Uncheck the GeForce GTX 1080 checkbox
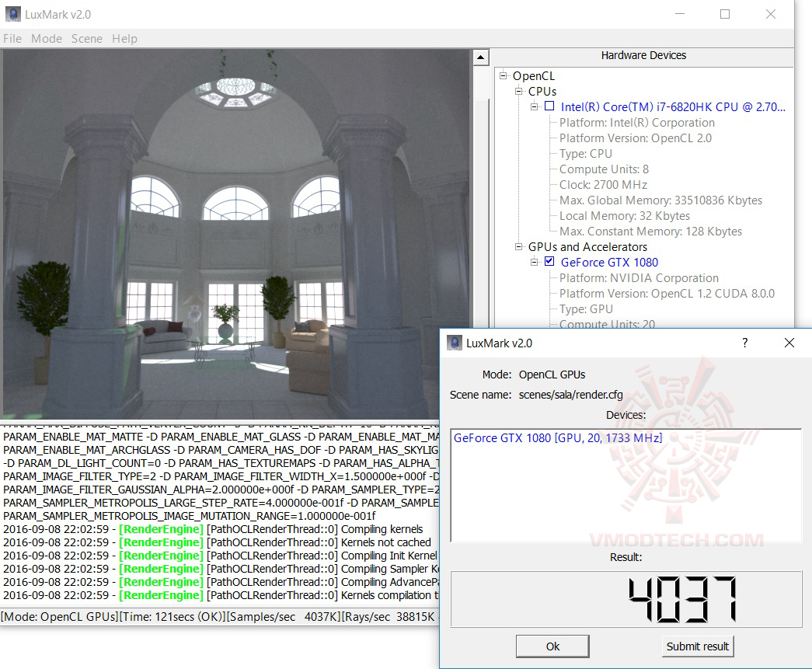Screen dimensions: 812x669 point(549,262)
